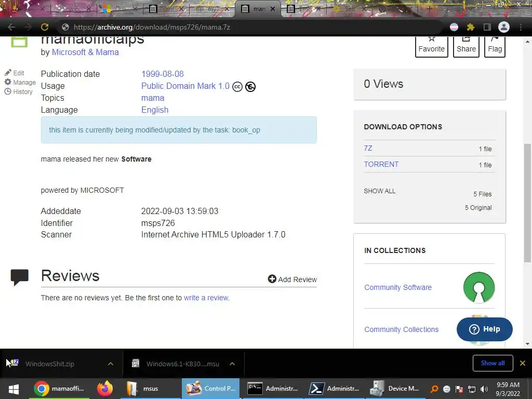
Task: Open the English language link
Action: [x=155, y=110]
